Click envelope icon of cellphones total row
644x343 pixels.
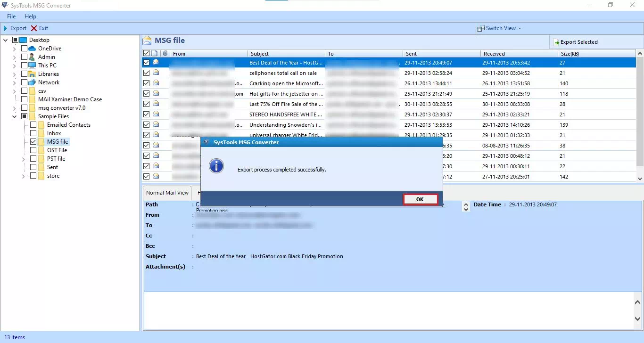156,73
